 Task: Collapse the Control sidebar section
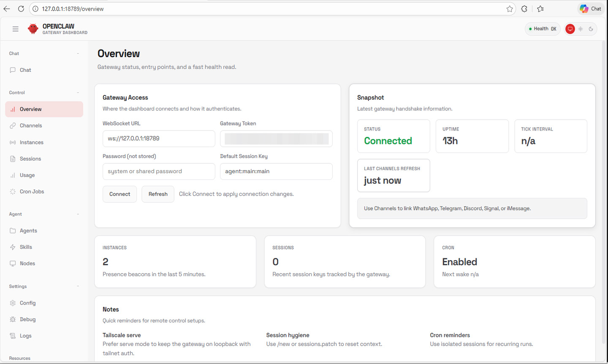tap(78, 92)
